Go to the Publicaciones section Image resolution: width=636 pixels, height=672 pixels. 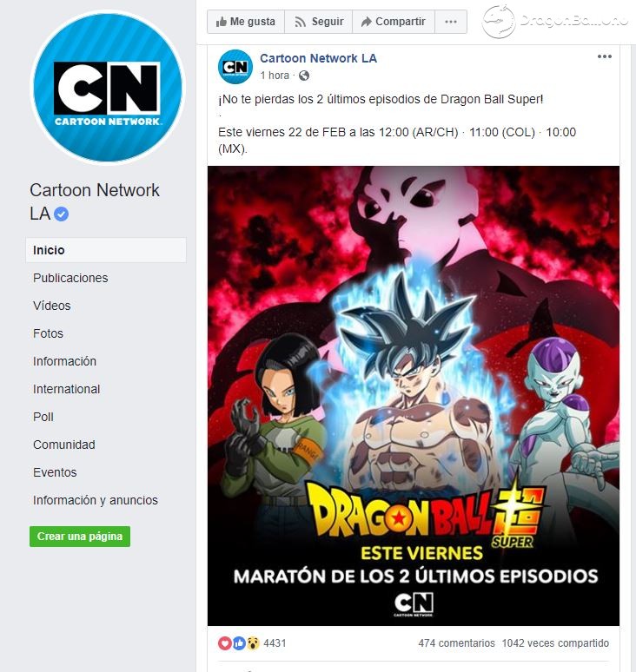pyautogui.click(x=70, y=278)
